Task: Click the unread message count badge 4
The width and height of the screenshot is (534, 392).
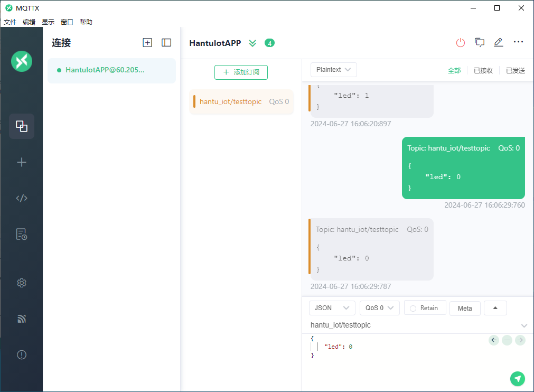Action: [270, 43]
